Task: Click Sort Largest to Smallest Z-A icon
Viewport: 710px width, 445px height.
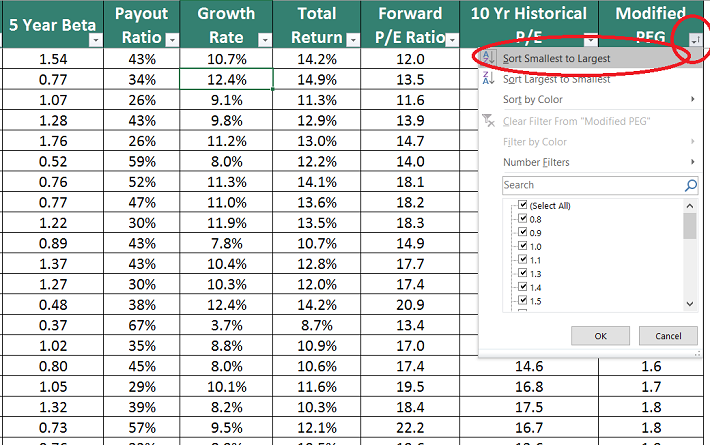Action: 489,79
